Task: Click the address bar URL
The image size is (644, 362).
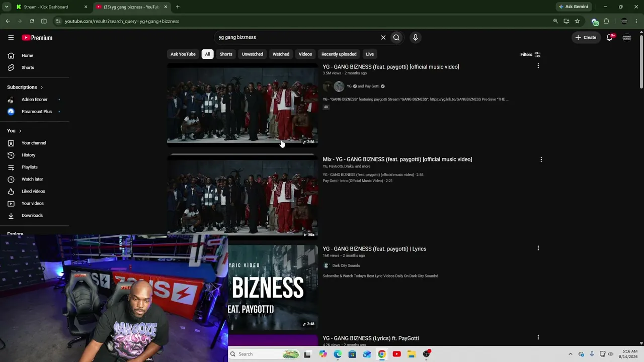Action: click(122, 21)
